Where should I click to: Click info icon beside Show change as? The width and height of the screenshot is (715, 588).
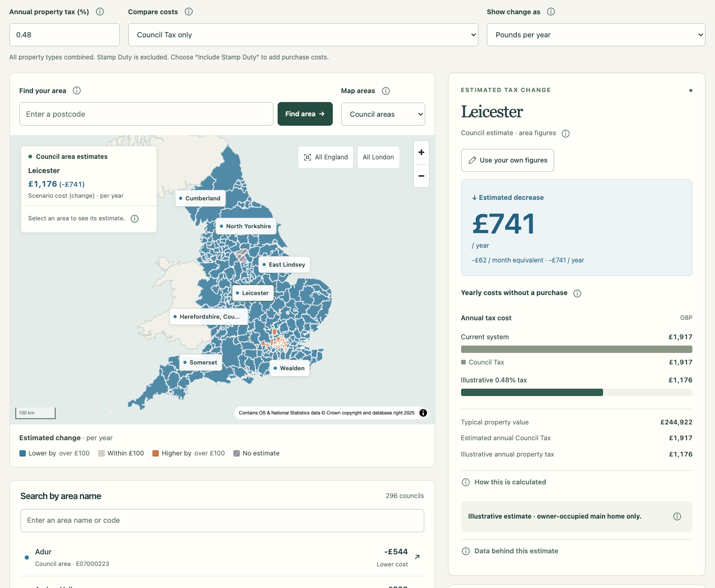551,12
